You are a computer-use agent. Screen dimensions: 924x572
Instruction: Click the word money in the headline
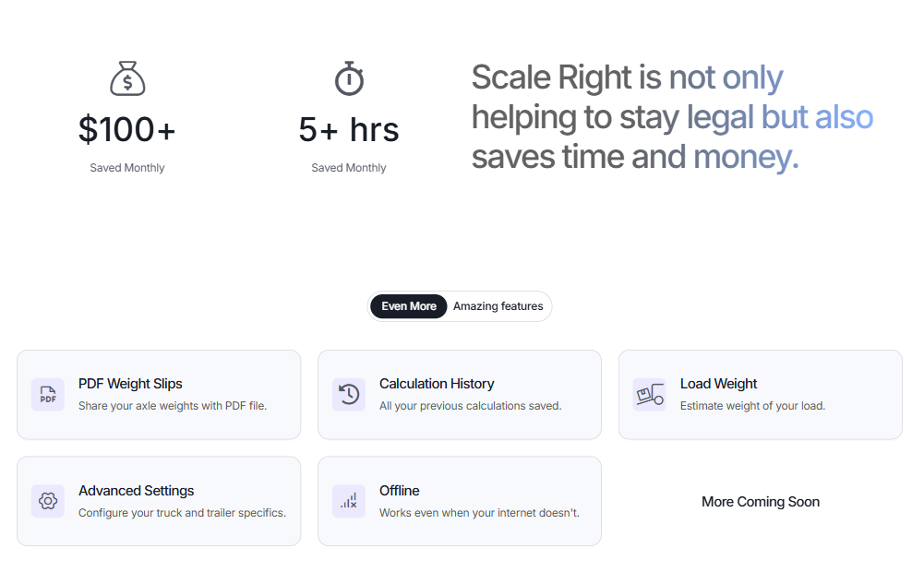pos(742,157)
